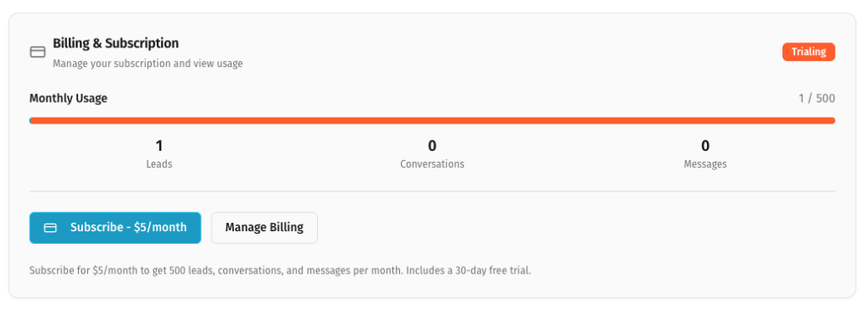Click the orange Trialing status badge
This screenshot has height=310, width=868.
pos(808,52)
